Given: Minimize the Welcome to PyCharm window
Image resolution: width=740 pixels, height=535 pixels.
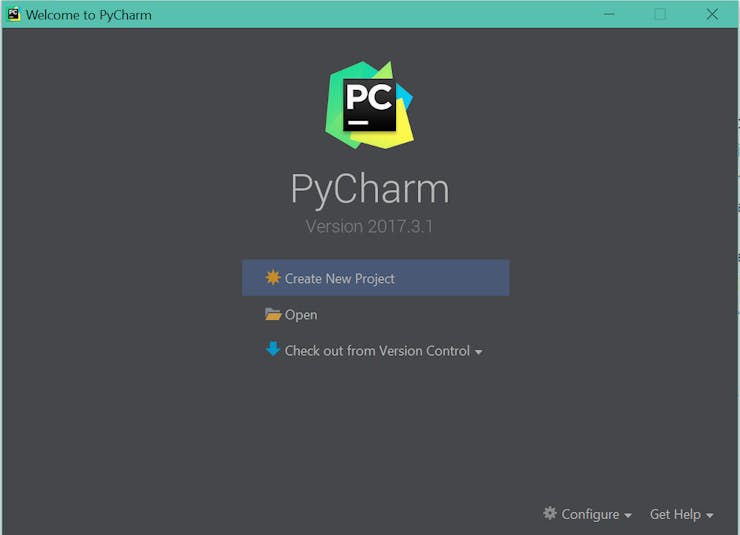Looking at the screenshot, I should 609,15.
